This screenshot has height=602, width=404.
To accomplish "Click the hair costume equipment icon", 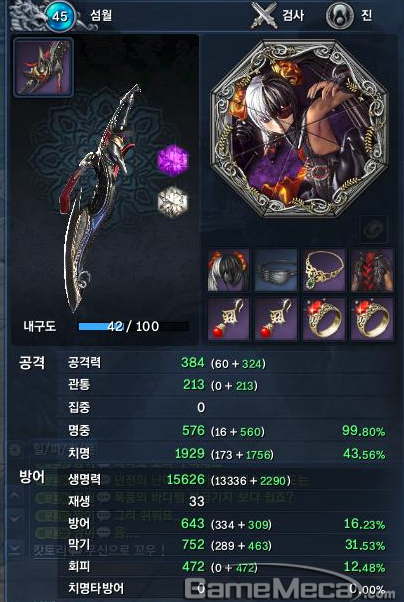I will click(x=228, y=270).
